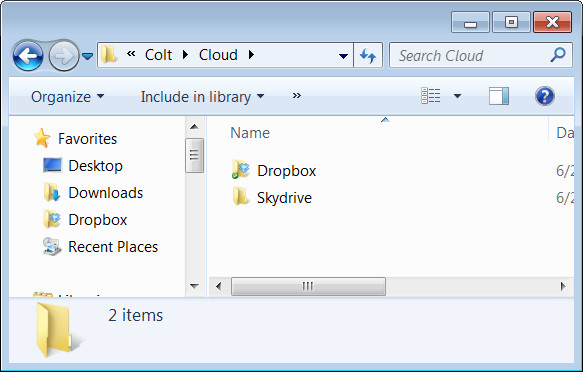Click the navigation pane scrollbar thumb
The width and height of the screenshot is (583, 372).
pyautogui.click(x=194, y=155)
